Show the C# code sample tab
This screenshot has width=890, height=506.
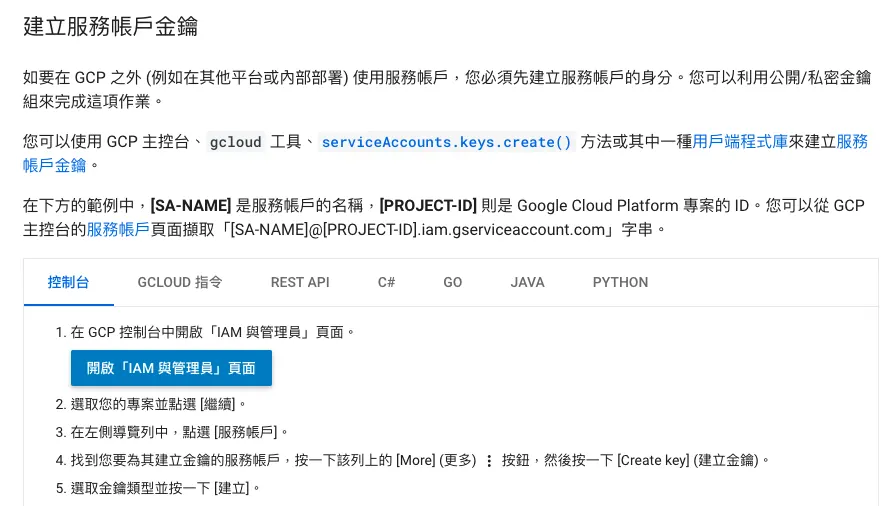pos(387,282)
